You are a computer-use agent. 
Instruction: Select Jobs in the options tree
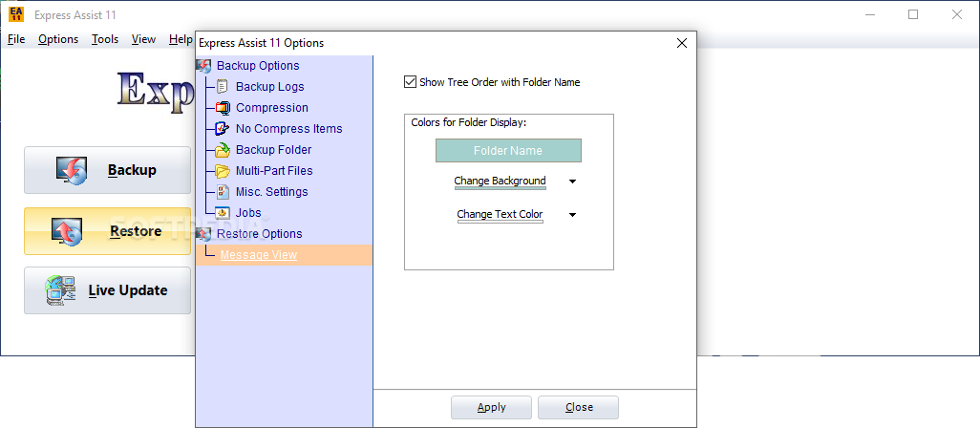tap(248, 212)
